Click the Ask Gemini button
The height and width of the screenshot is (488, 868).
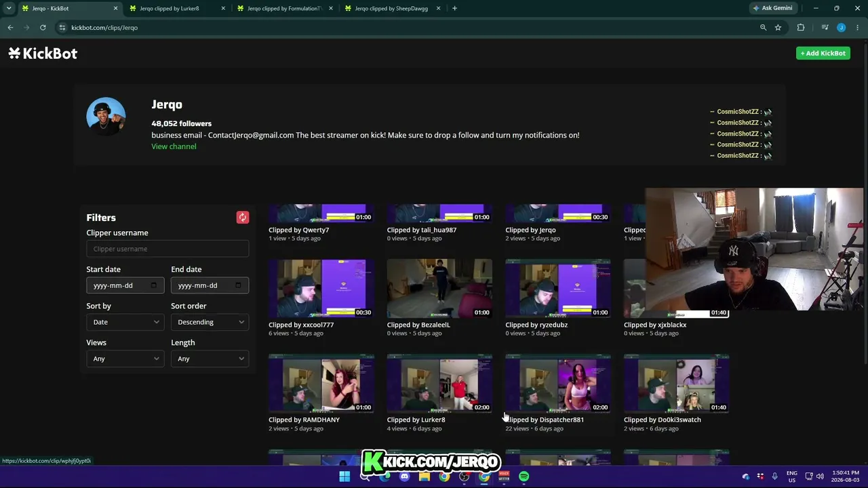tap(772, 8)
